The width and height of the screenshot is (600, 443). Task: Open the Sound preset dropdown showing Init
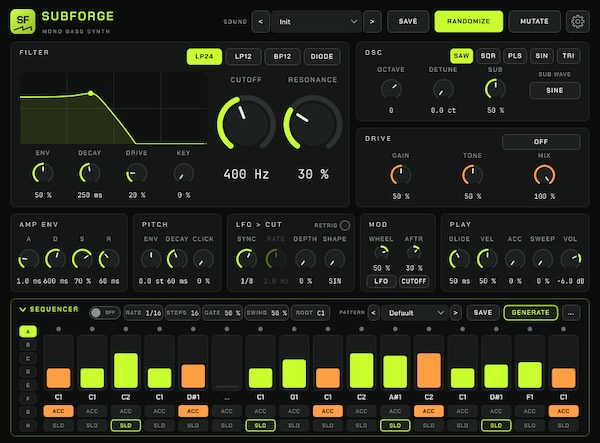coord(316,21)
